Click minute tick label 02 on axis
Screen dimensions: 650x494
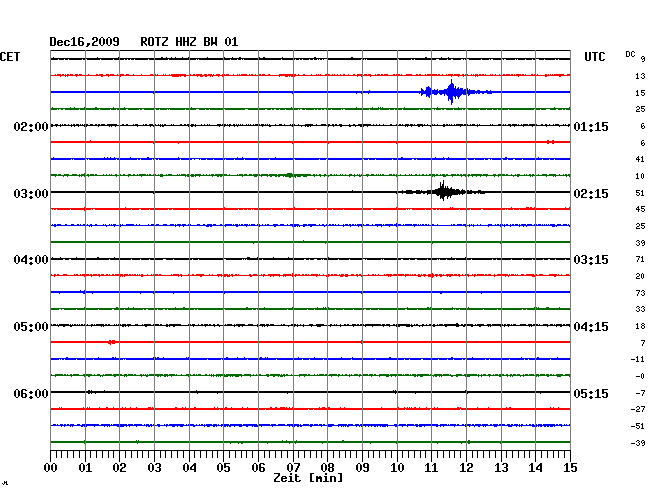[x=119, y=468]
